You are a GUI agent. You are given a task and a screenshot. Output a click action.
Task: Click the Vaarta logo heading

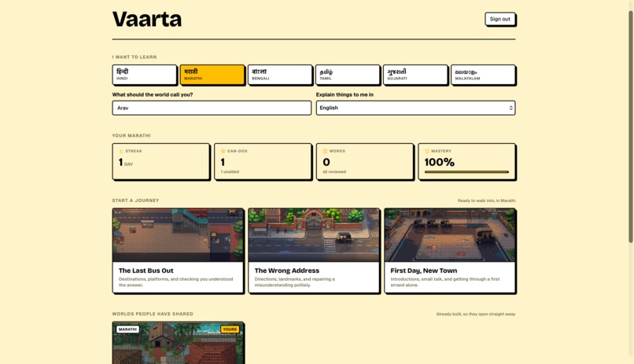[147, 20]
